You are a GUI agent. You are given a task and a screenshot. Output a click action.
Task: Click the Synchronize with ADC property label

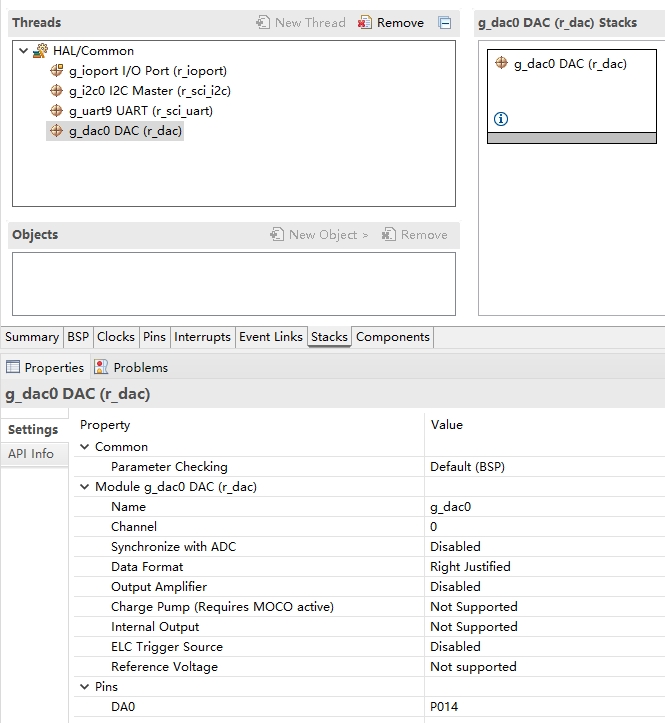coord(173,547)
